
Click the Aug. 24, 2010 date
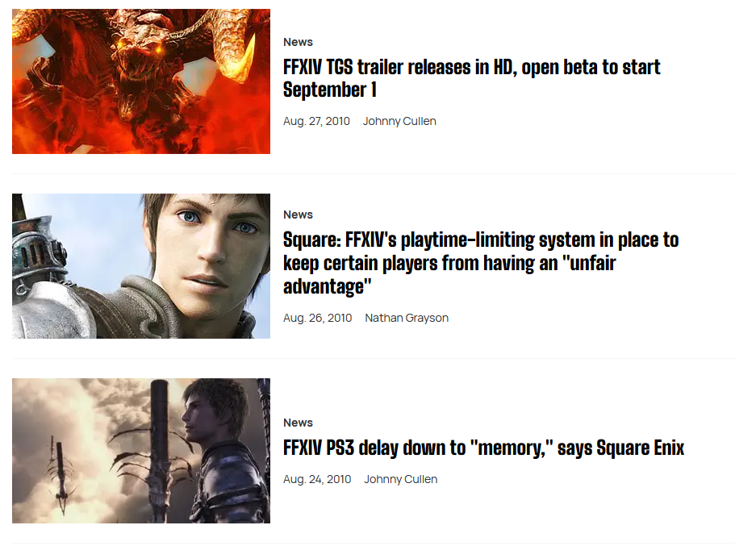[x=317, y=480]
